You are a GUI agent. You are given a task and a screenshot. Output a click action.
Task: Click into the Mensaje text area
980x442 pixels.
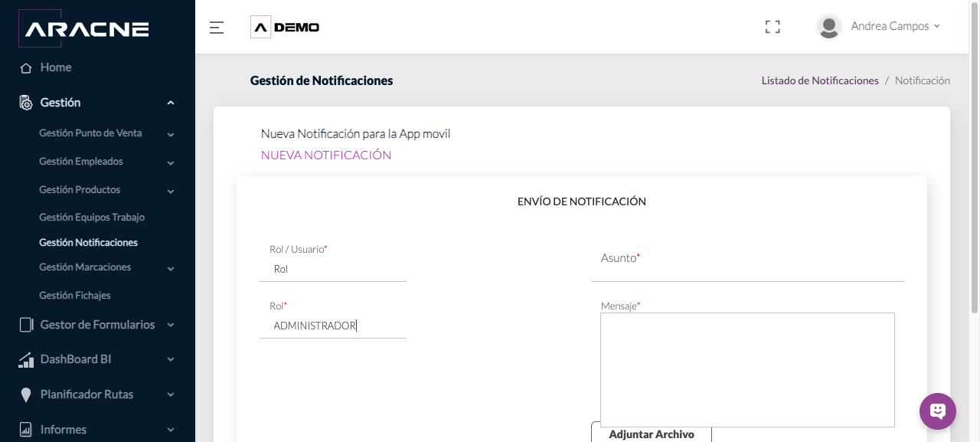coord(747,369)
